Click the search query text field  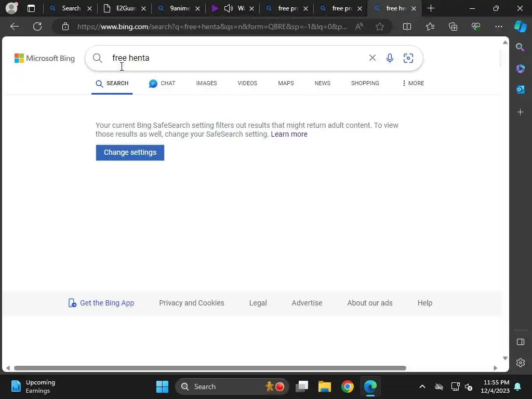pos(237,58)
